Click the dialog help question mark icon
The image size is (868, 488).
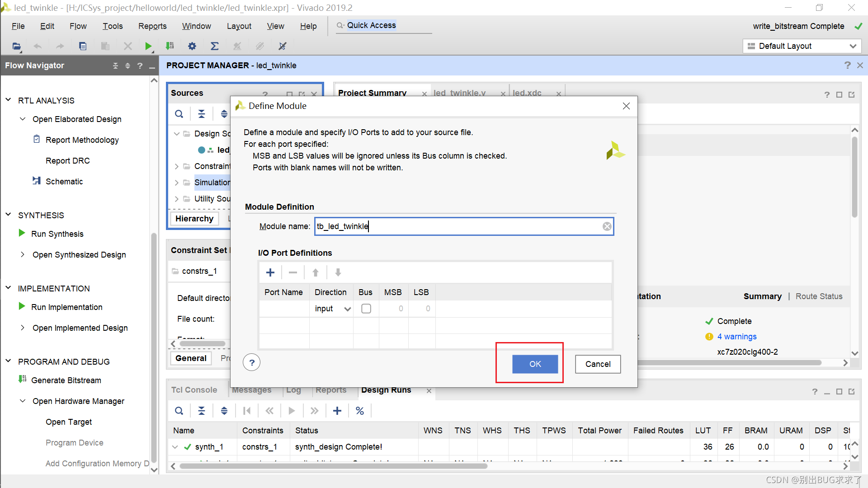pos(252,363)
